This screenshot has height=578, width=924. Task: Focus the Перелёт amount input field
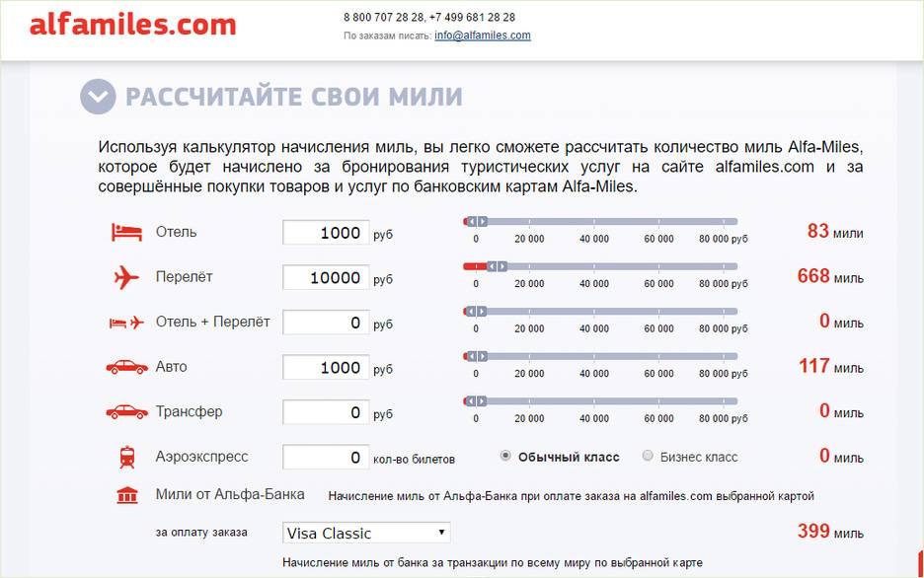(326, 278)
